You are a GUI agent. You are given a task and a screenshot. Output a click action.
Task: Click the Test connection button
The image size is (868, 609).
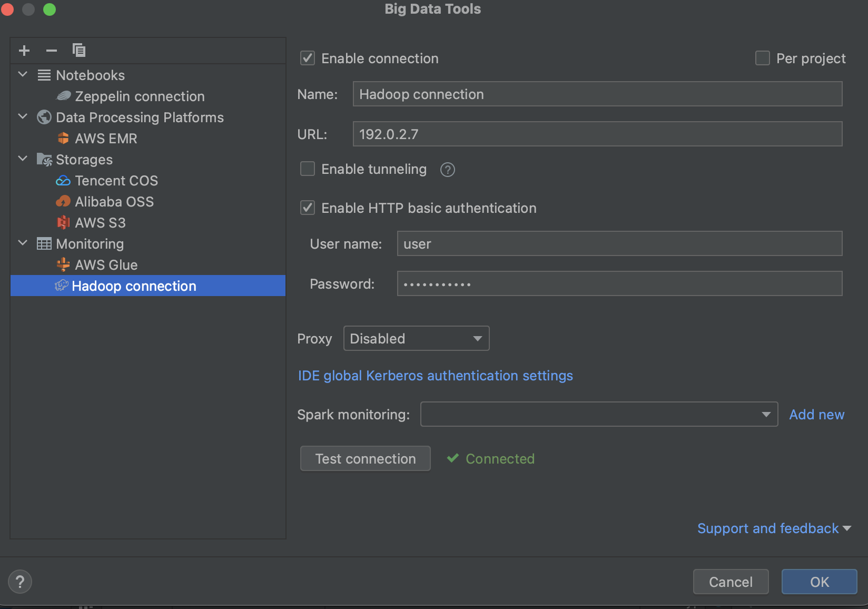[365, 458]
